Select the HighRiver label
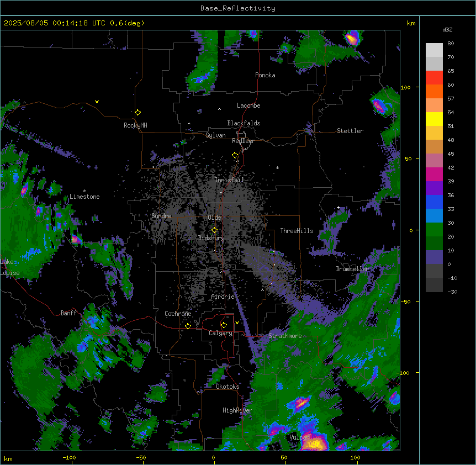Image resolution: width=476 pixels, height=465 pixels. click(x=237, y=410)
